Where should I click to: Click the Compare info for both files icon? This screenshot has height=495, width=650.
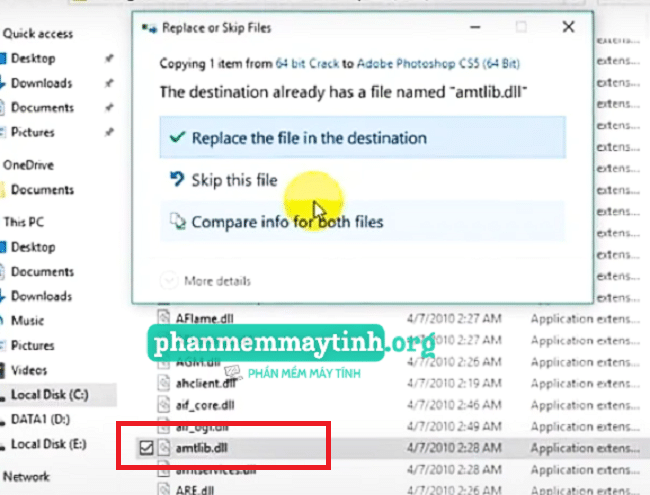tap(178, 222)
